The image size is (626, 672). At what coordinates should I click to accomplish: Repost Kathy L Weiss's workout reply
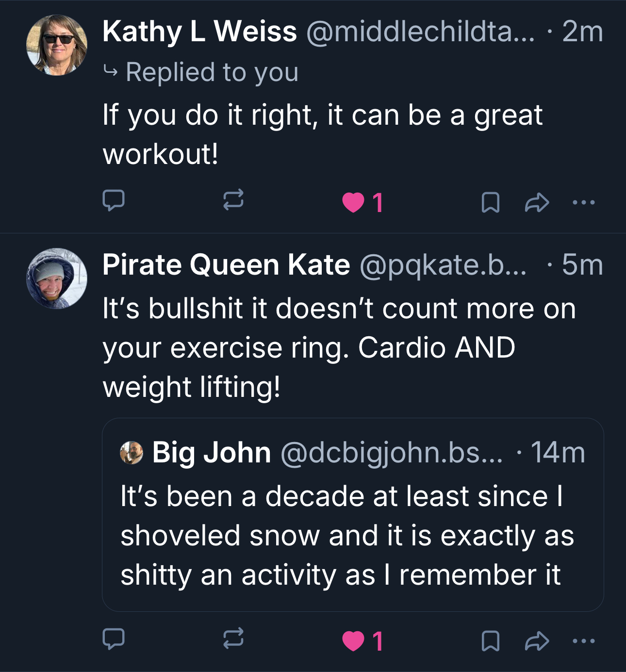pos(233,200)
